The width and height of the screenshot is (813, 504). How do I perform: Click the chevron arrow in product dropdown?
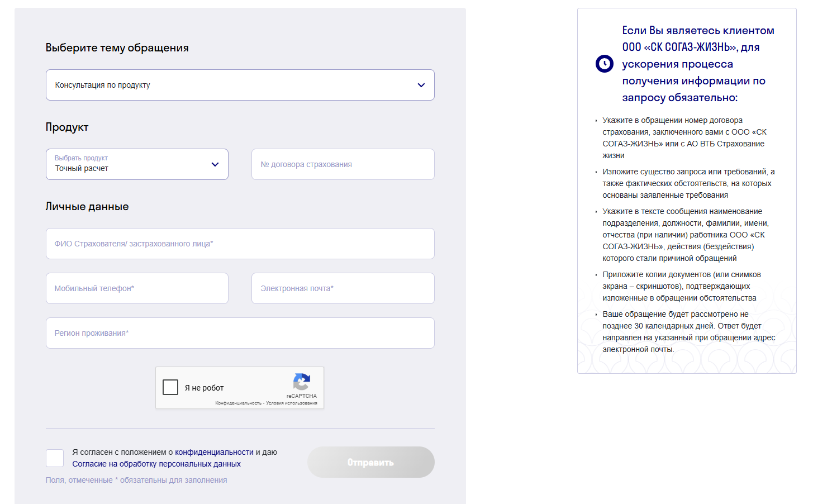point(215,164)
